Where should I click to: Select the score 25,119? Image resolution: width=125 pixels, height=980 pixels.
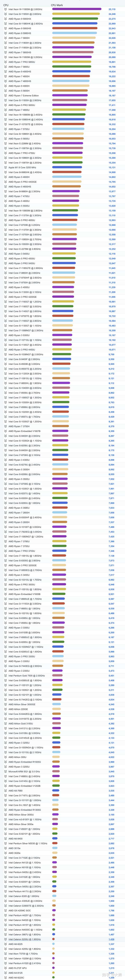pyautogui.click(x=112, y=9)
